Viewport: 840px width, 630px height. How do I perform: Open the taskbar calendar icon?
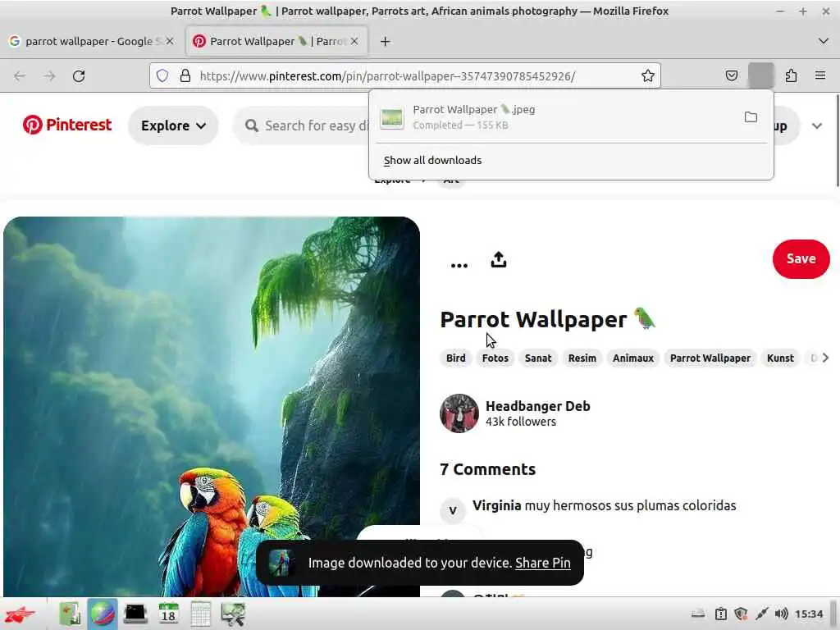(168, 614)
